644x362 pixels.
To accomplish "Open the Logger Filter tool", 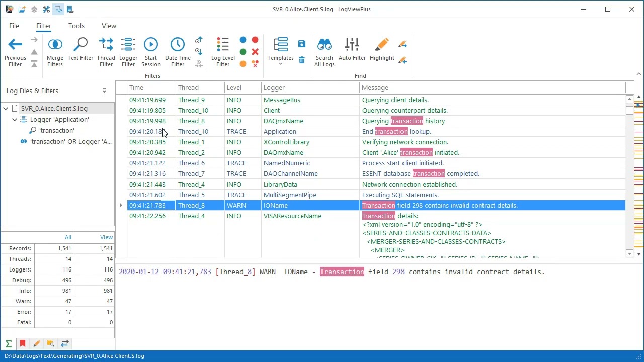I will (x=128, y=52).
